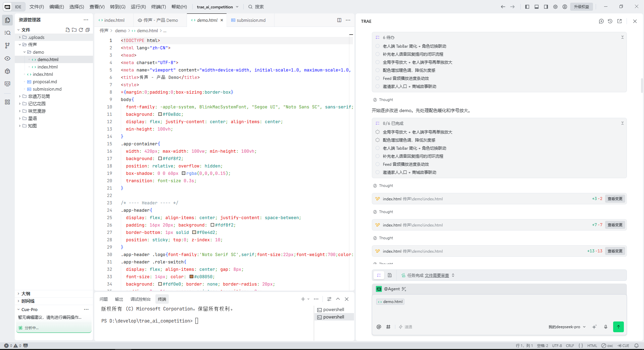Viewport: 644px width, 350px height.
Task: Open the extensions grid icon in sidebar
Action: (x=7, y=102)
